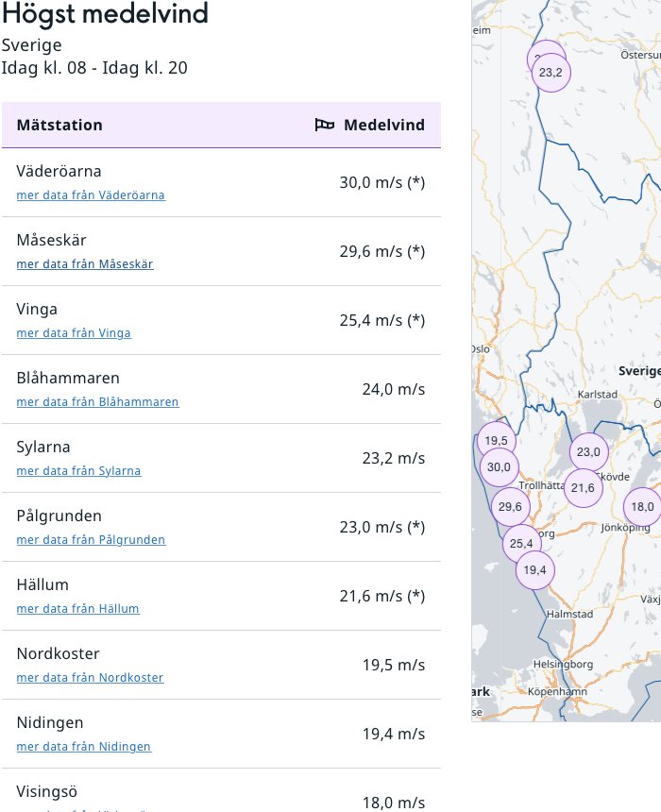Open mer data från Nordkoster link
Screen dimensions: 661x812
pyautogui.click(x=90, y=678)
